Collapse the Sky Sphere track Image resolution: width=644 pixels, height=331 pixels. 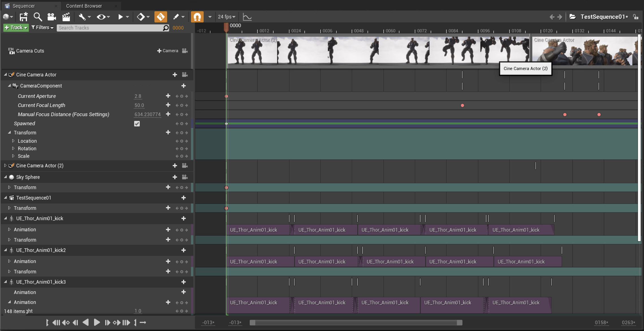click(x=5, y=177)
